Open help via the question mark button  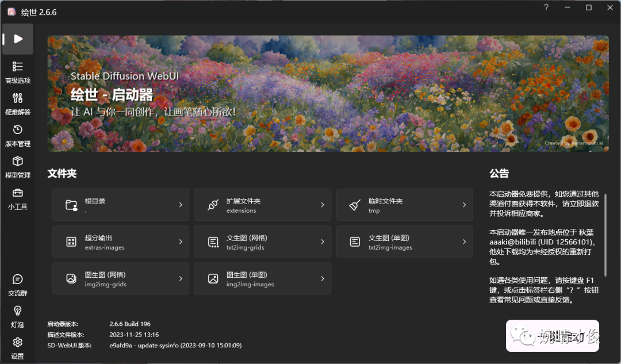pos(546,7)
